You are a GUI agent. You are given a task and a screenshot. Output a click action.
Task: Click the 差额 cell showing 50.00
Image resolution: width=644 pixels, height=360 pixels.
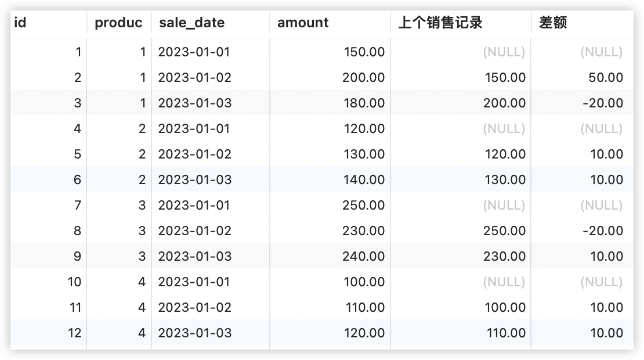(x=605, y=78)
